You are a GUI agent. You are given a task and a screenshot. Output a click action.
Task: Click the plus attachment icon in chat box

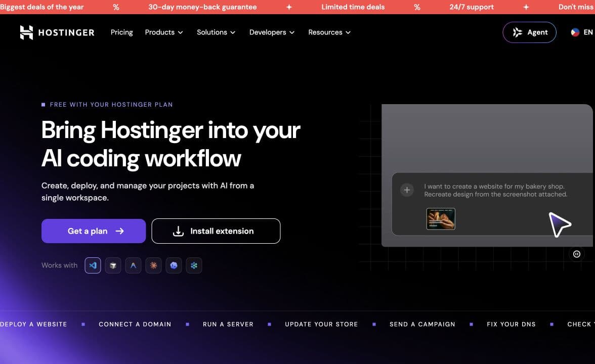[407, 190]
